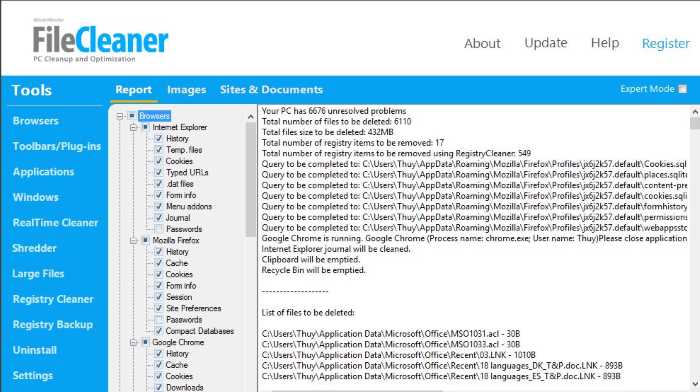Image resolution: width=700 pixels, height=392 pixels.
Task: Open the Uninstall tool
Action: [x=35, y=350]
